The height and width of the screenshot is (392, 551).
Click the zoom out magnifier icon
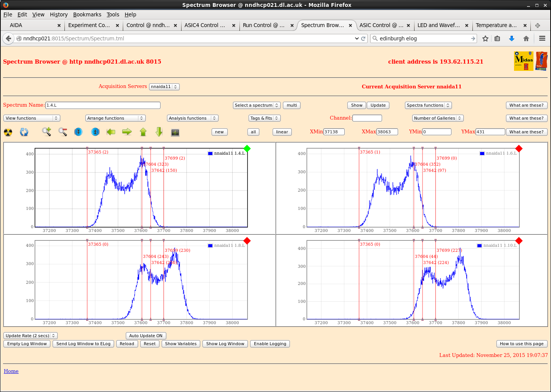pyautogui.click(x=63, y=132)
